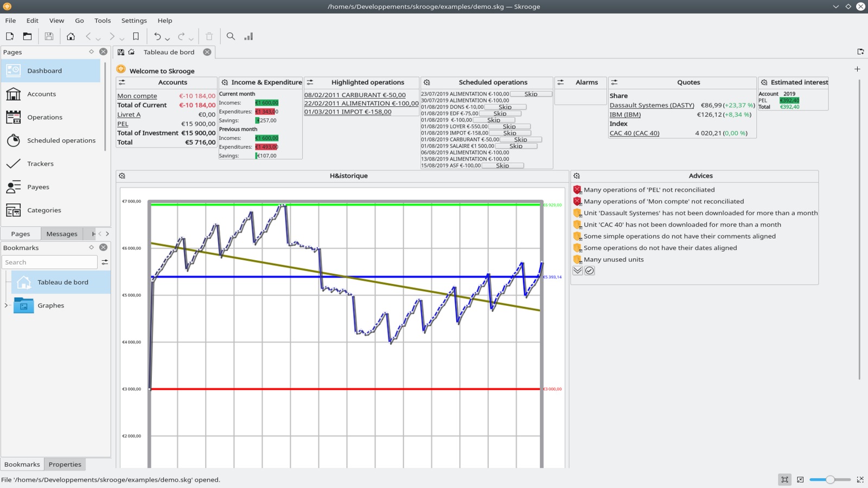Open the Dassault Systemes (DASTY) quote link
The width and height of the screenshot is (868, 488).
653,105
